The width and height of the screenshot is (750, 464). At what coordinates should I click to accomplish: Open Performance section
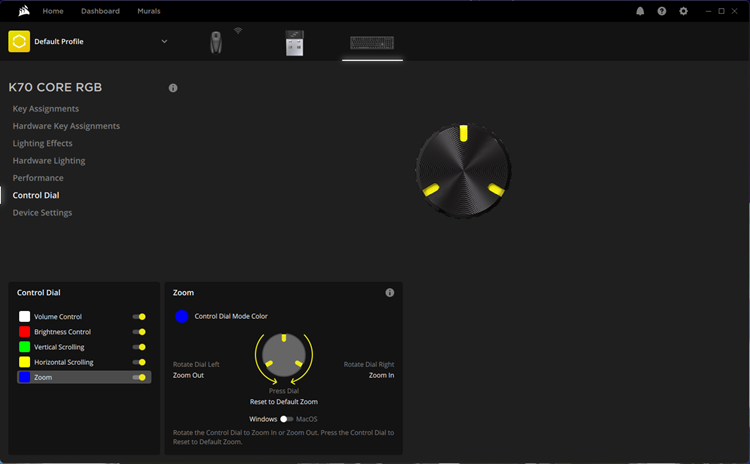click(38, 178)
